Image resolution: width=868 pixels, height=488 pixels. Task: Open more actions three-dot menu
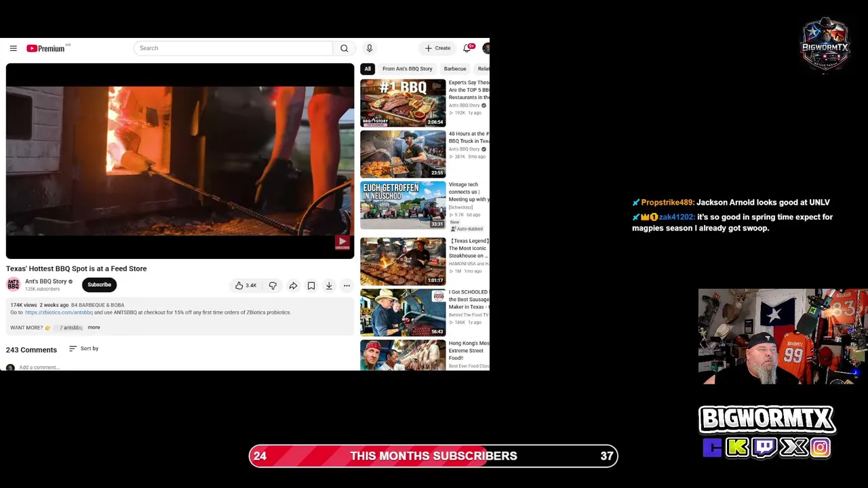pos(347,285)
